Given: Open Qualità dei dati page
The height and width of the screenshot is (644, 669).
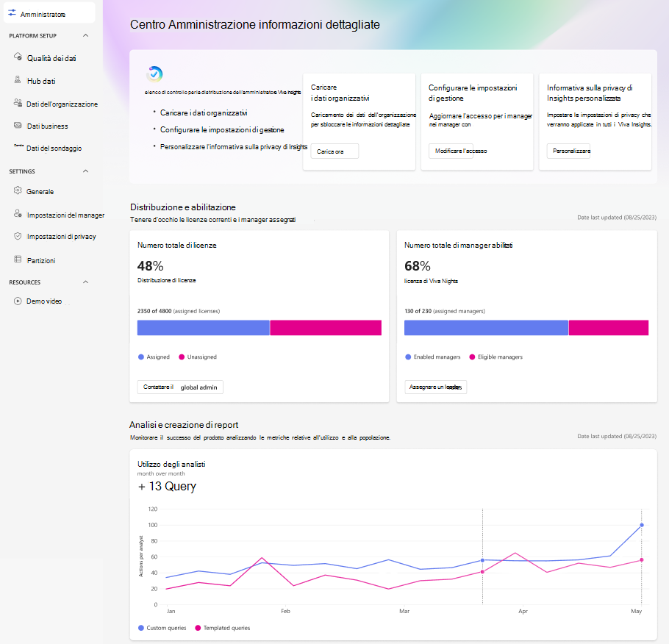Looking at the screenshot, I should [x=51, y=58].
